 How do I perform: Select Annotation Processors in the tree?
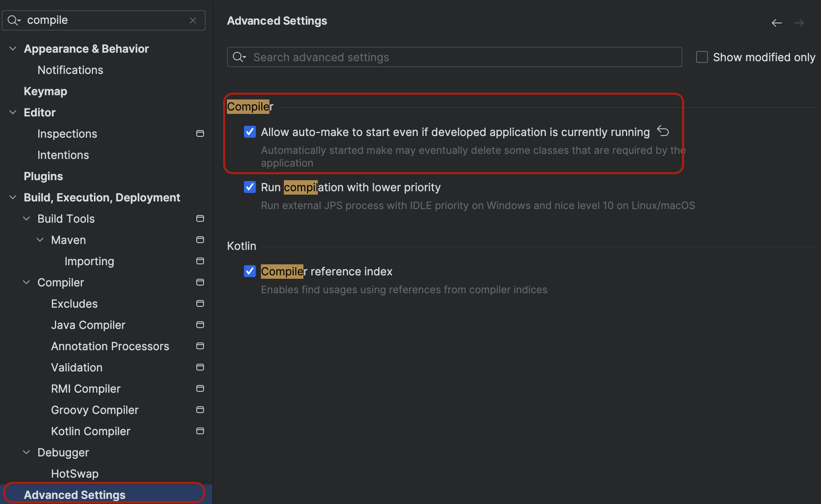click(110, 346)
